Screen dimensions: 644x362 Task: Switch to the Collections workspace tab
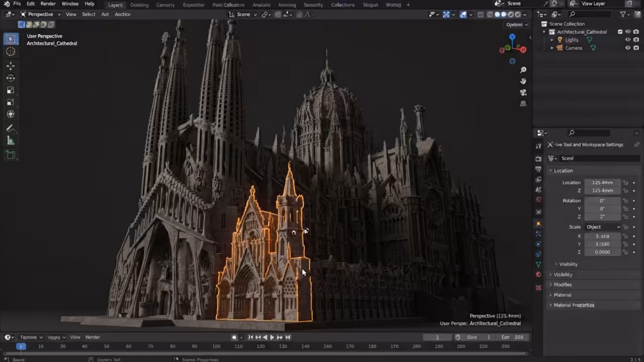point(343,5)
